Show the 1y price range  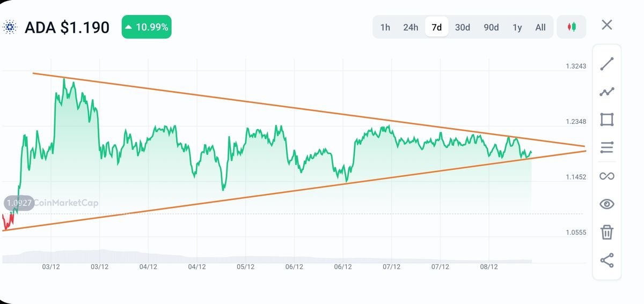coord(517,27)
